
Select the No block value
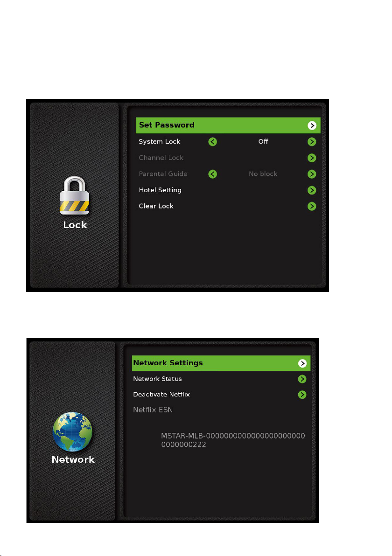[x=263, y=174]
